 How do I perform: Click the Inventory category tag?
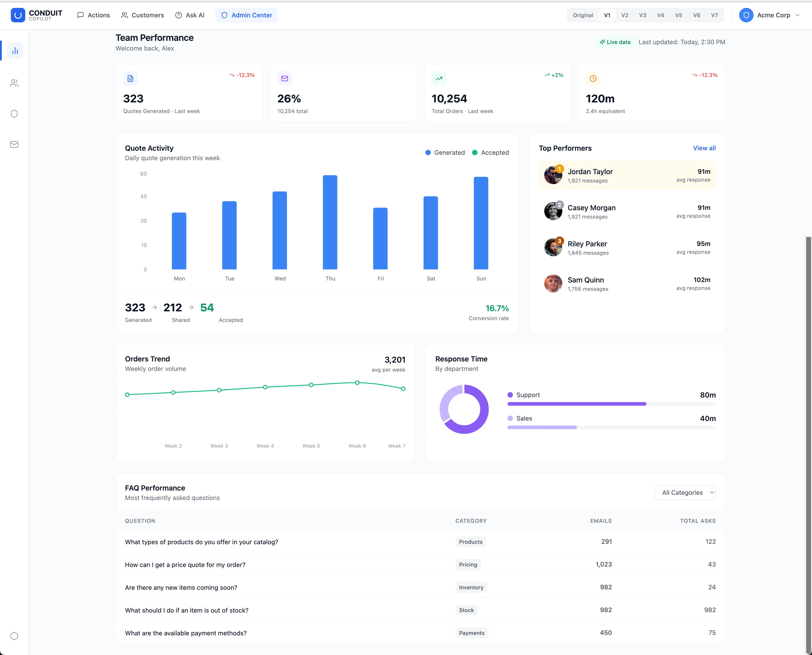click(x=471, y=588)
